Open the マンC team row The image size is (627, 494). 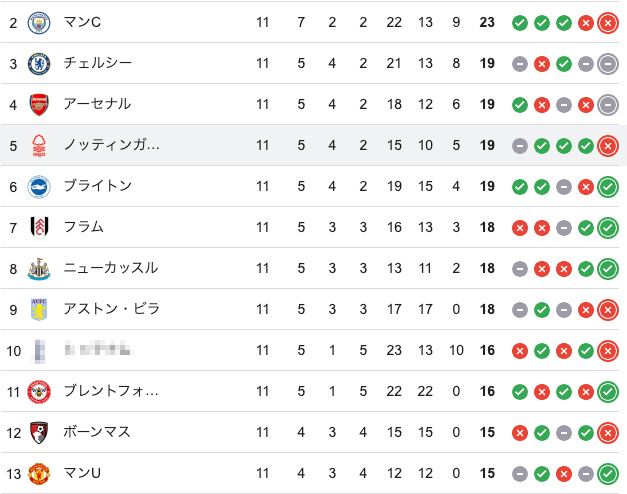314,22
